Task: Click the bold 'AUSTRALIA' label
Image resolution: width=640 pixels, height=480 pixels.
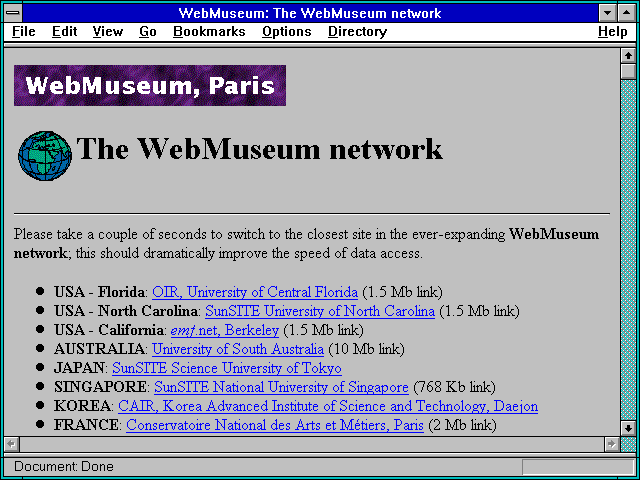Action: point(99,349)
